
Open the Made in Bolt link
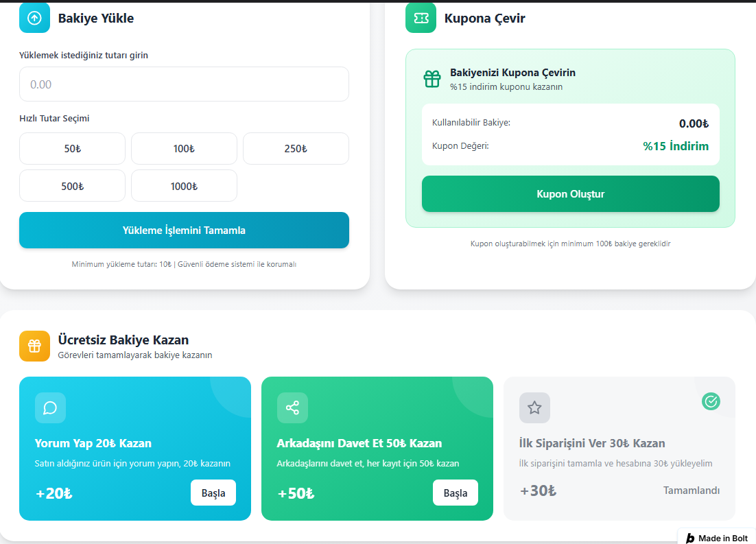pyautogui.click(x=722, y=539)
